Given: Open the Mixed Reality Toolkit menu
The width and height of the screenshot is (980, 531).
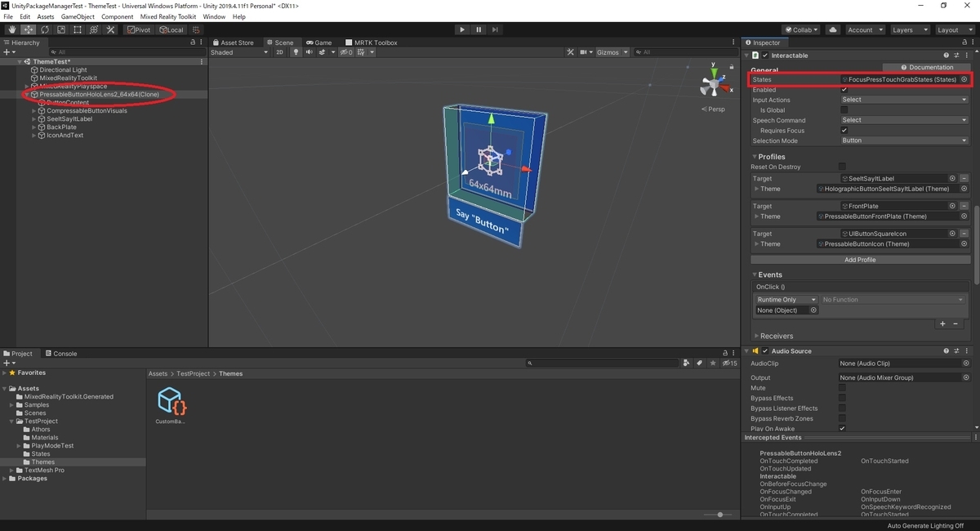Looking at the screenshot, I should [x=168, y=16].
